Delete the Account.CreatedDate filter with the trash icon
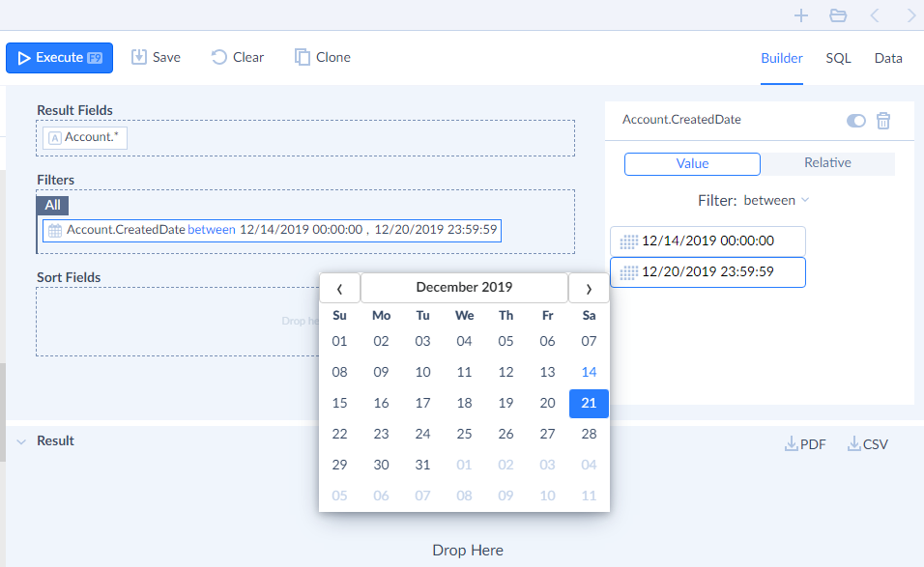Viewport: 924px width, 567px height. point(882,121)
